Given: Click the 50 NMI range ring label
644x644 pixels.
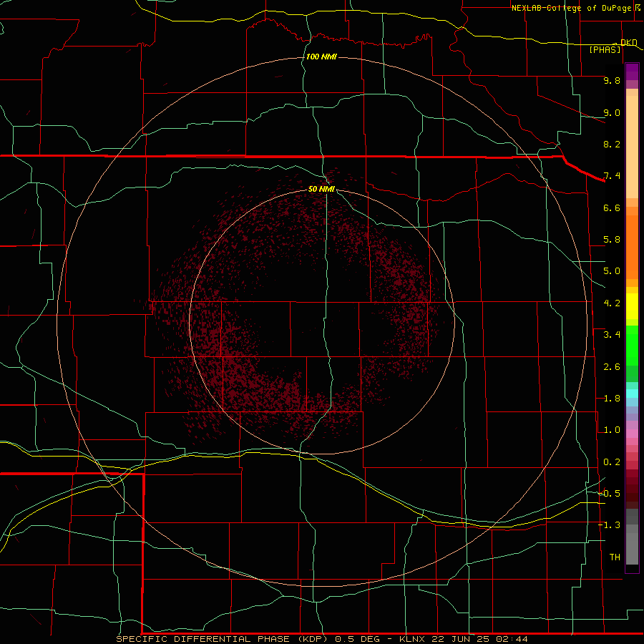Looking at the screenshot, I should point(321,189).
